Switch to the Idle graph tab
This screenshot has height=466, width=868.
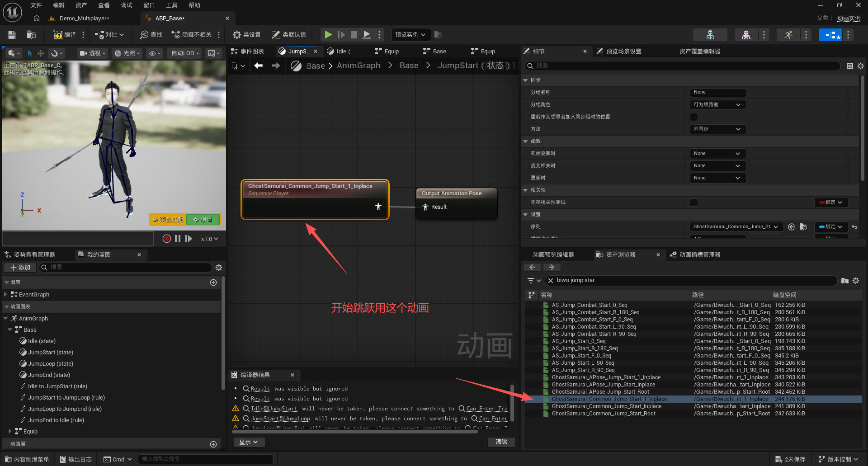pyautogui.click(x=343, y=52)
